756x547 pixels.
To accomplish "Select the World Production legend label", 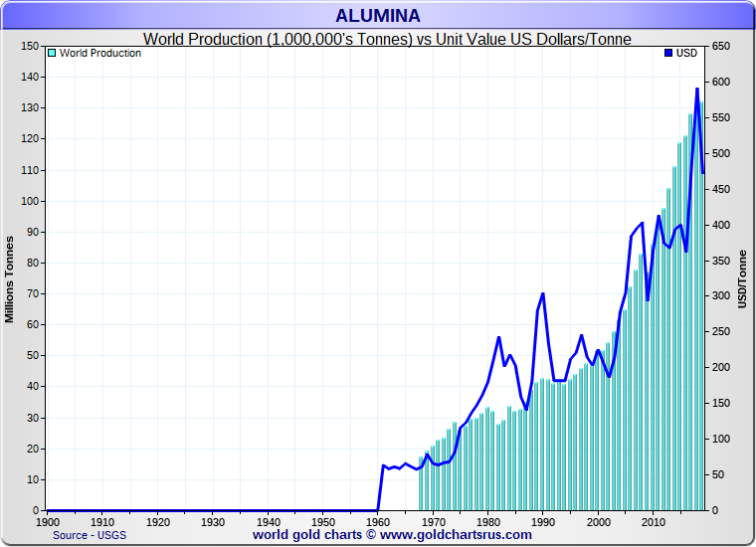I will pos(99,53).
